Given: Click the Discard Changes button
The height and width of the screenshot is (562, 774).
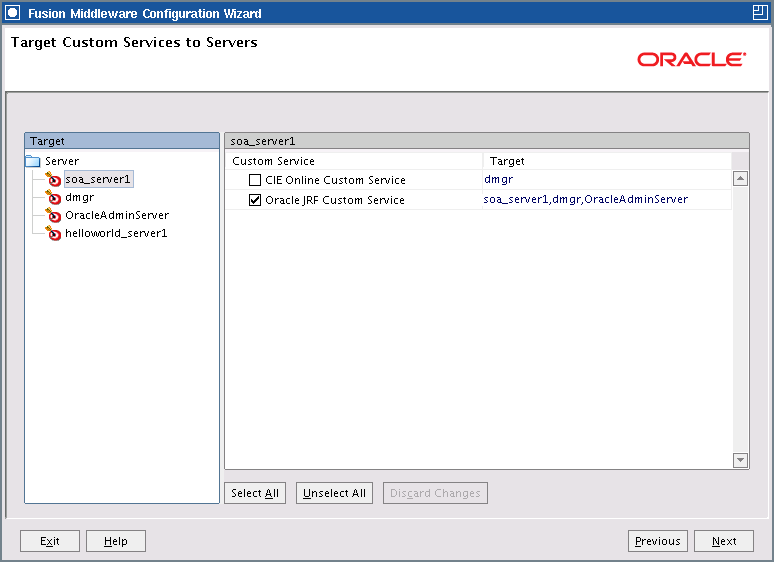Looking at the screenshot, I should [x=435, y=493].
